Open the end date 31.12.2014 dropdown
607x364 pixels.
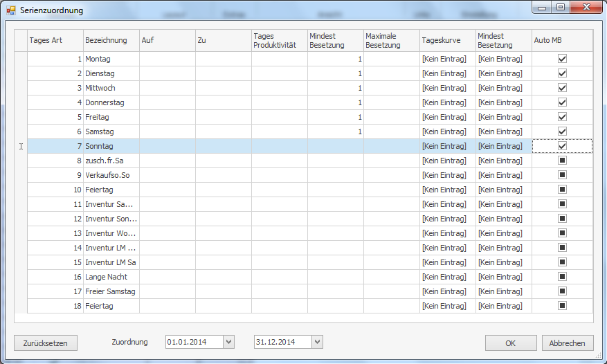tap(317, 342)
